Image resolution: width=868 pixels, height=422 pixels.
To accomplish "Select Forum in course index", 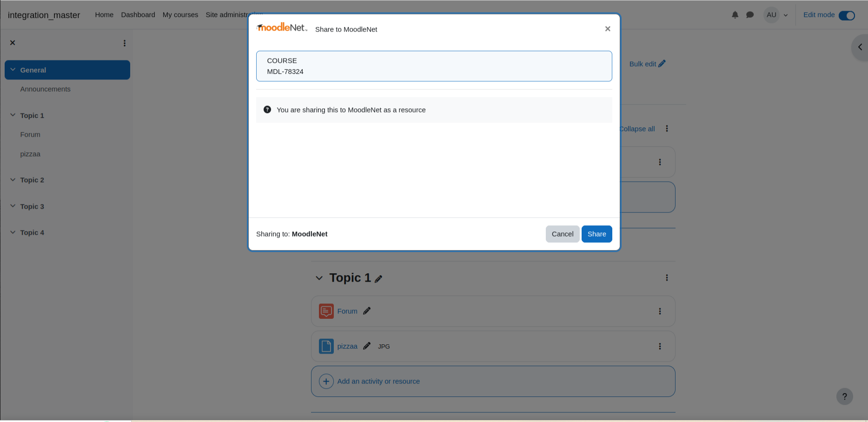I will [30, 135].
